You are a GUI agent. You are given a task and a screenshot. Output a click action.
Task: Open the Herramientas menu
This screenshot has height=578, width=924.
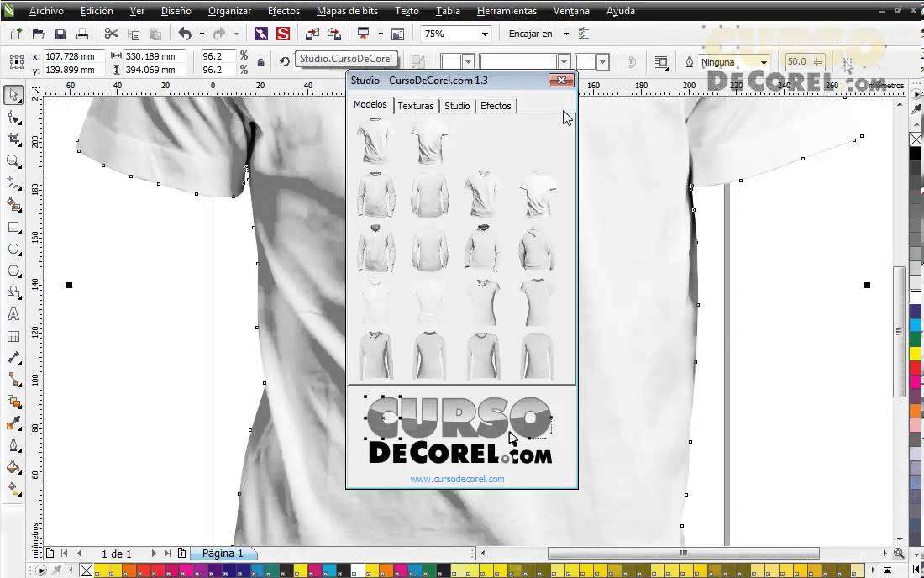(507, 11)
